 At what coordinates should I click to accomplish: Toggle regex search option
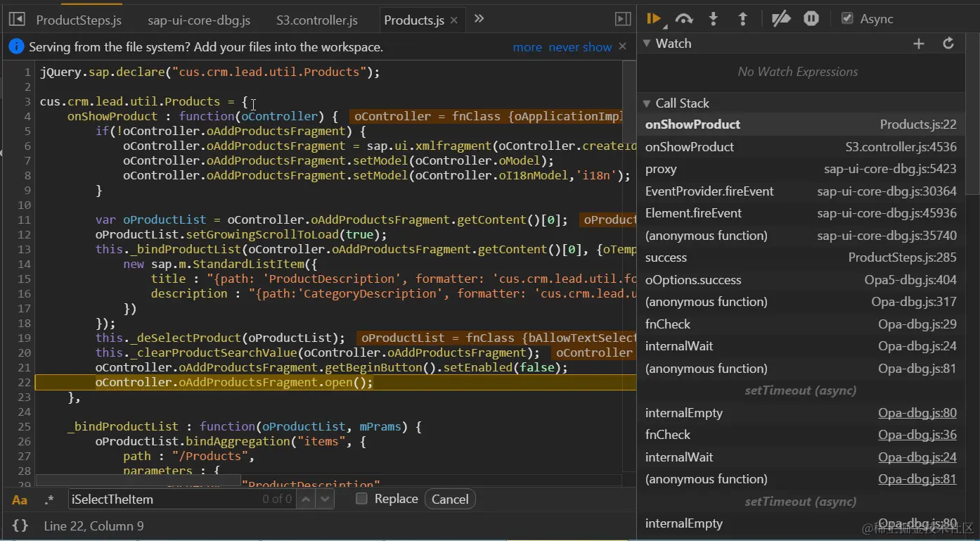(49, 499)
